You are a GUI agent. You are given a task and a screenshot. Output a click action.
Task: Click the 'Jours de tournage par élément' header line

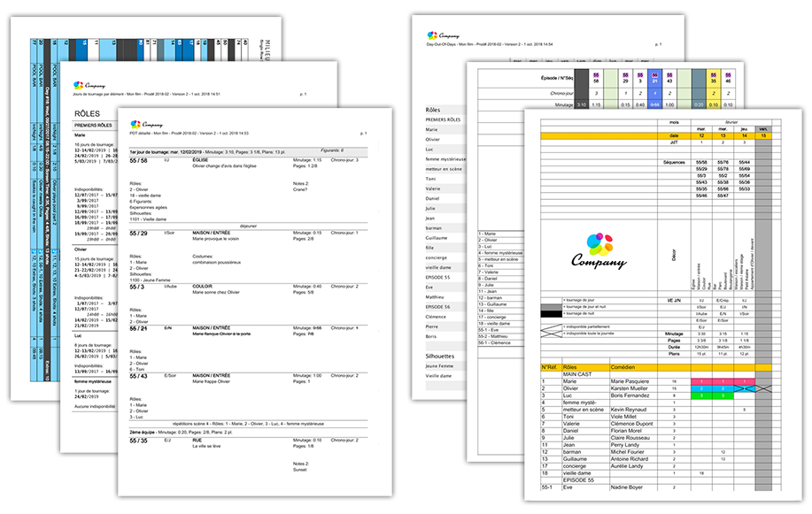(x=146, y=94)
